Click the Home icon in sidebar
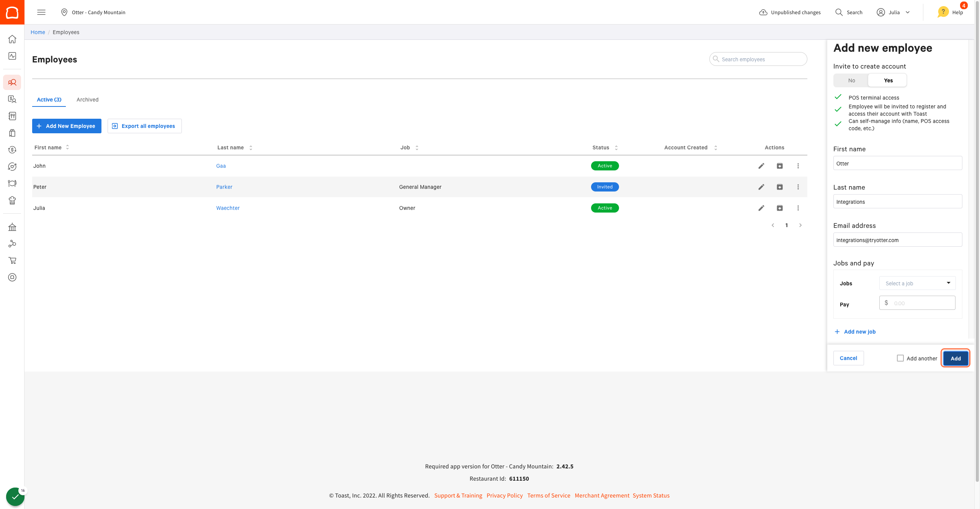This screenshot has width=980, height=509. [12, 39]
